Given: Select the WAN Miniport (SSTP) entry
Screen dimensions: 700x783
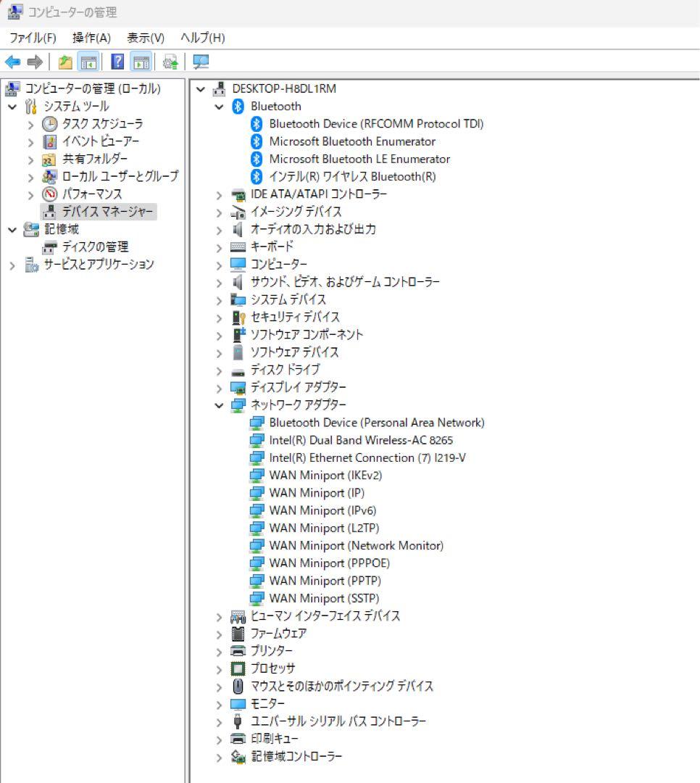Looking at the screenshot, I should click(322, 598).
